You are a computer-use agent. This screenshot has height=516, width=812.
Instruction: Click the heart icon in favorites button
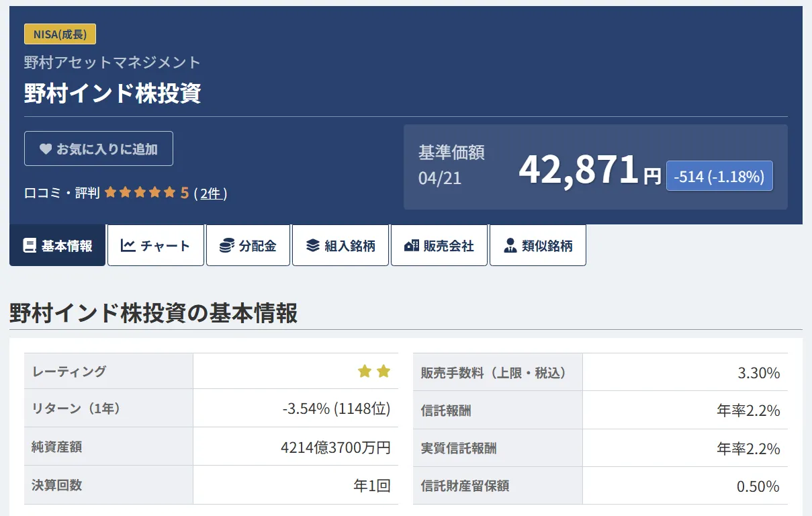coord(46,149)
